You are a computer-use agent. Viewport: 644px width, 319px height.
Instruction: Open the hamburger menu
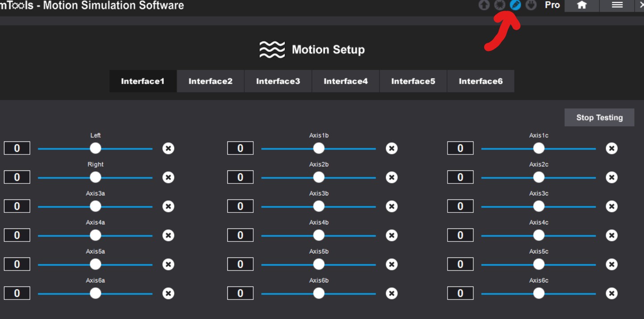coord(617,5)
